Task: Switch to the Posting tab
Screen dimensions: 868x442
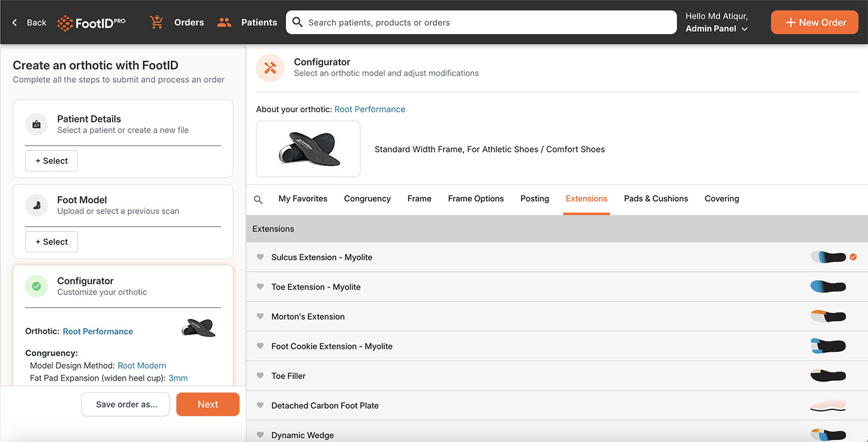Action: point(535,199)
